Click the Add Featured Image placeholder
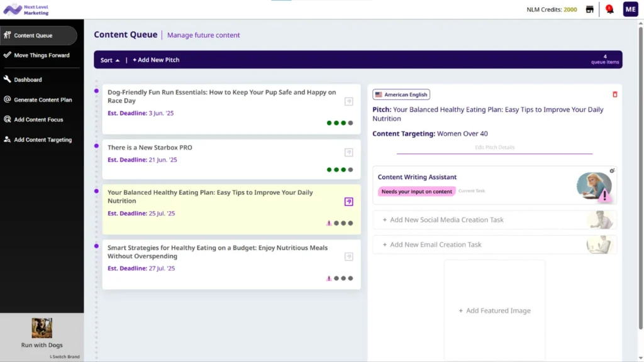Screen dimensions: 644x362 coord(494,310)
